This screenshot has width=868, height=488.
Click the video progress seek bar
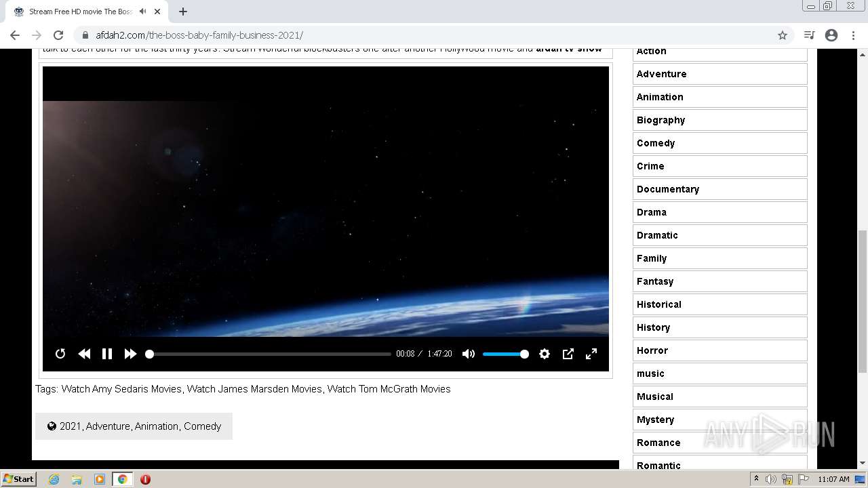tap(269, 354)
